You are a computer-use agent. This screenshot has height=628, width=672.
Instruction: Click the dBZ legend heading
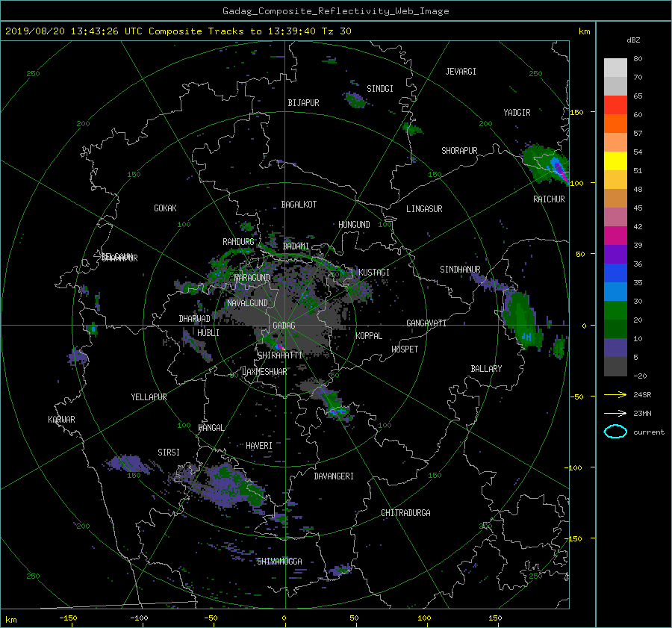tap(633, 40)
